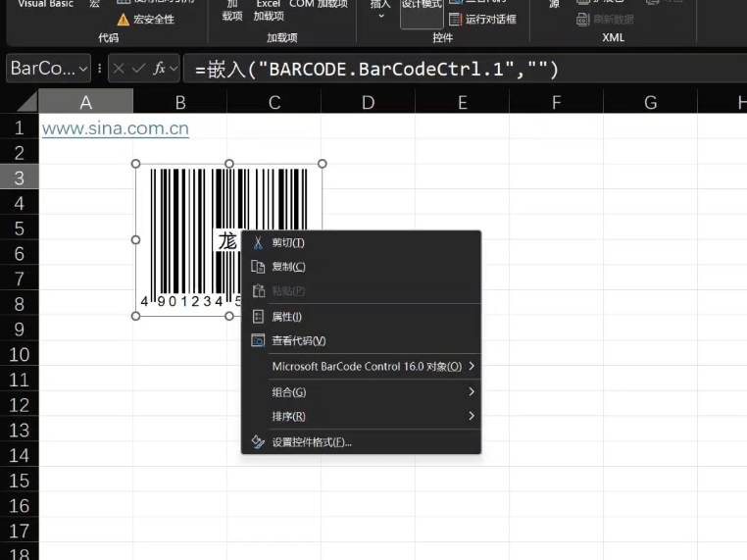Click the insert function fx icon
Image resolution: width=747 pixels, height=560 pixels.
(159, 69)
